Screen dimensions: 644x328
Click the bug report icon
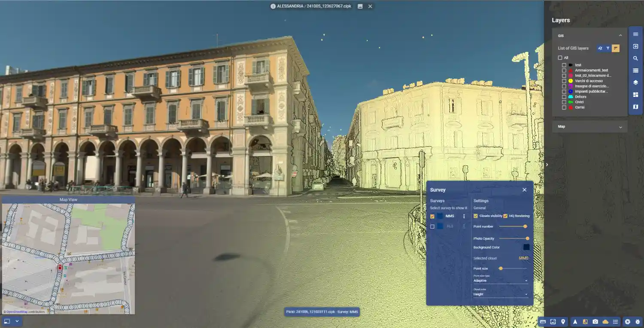click(638, 322)
